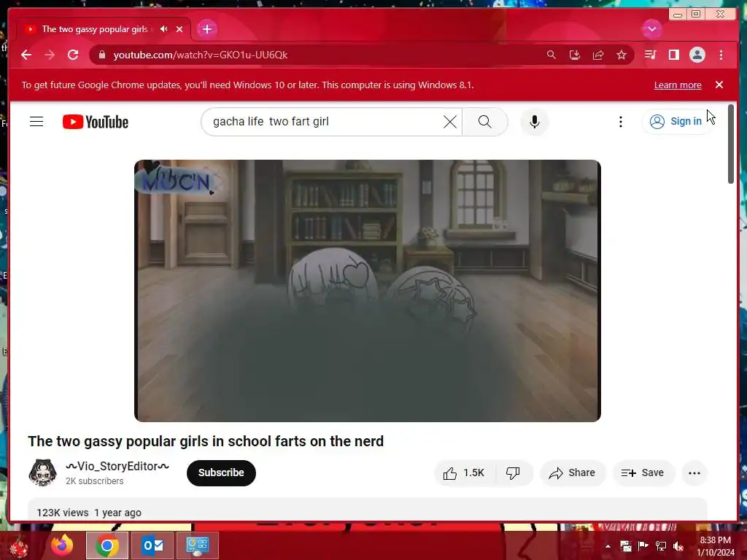747x560 pixels.
Task: Dislike the video
Action: click(513, 472)
